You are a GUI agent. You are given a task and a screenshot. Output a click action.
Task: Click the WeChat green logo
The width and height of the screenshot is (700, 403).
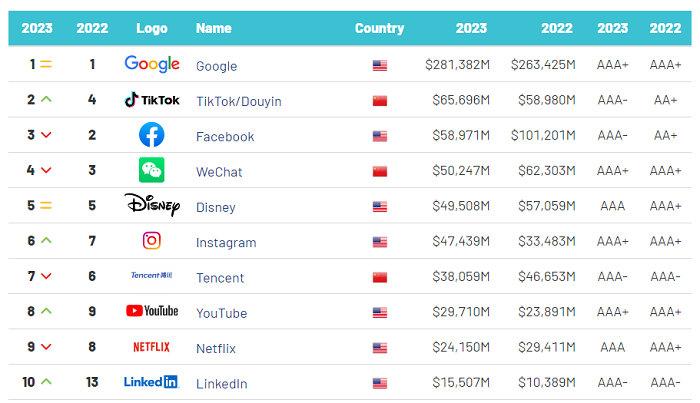(x=151, y=170)
